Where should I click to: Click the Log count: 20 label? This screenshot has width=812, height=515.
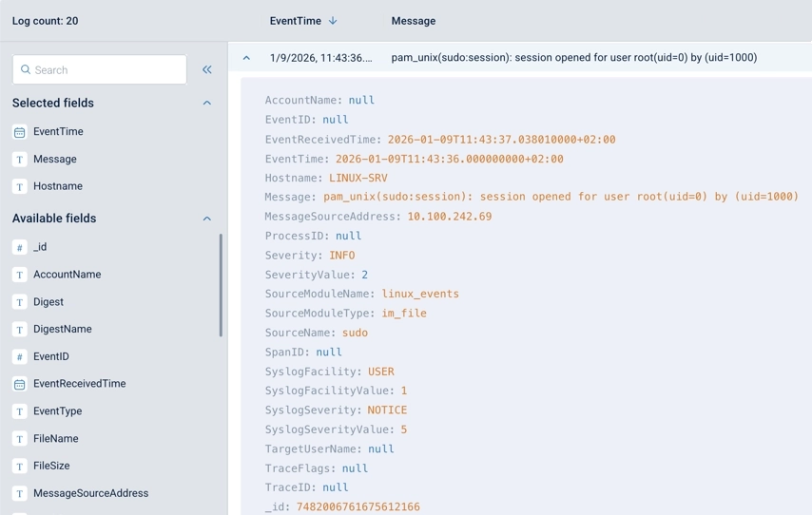point(45,21)
